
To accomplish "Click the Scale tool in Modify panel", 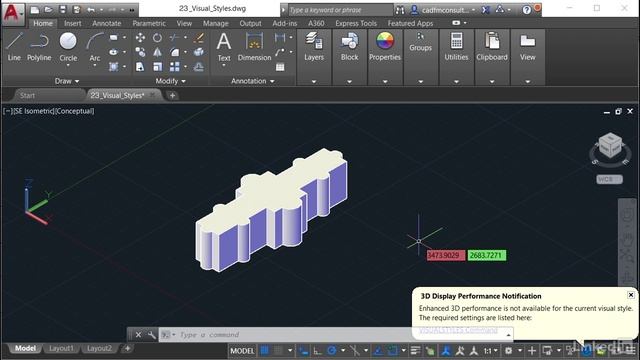I will [x=157, y=67].
